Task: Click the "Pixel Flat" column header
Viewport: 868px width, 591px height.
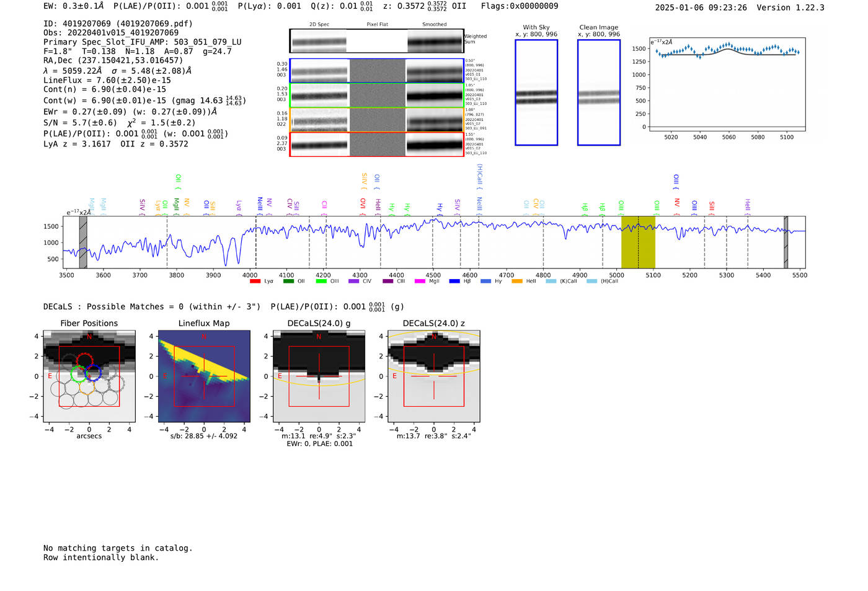Action: [377, 25]
